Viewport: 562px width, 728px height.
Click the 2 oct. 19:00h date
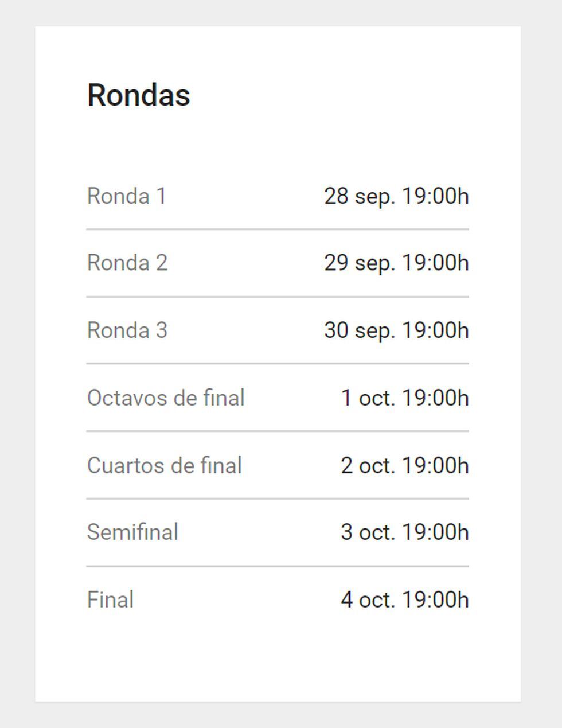coord(404,465)
